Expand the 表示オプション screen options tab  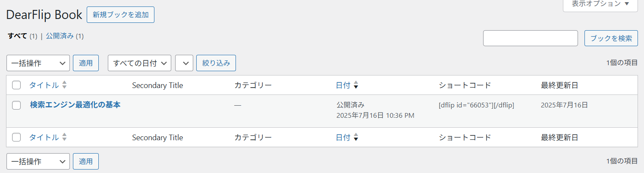coord(600,4)
